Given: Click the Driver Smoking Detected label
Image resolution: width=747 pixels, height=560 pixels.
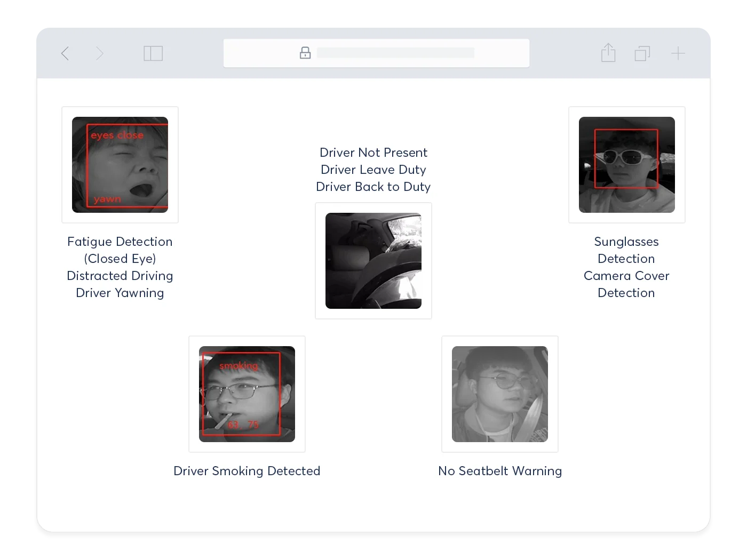Looking at the screenshot, I should (247, 471).
